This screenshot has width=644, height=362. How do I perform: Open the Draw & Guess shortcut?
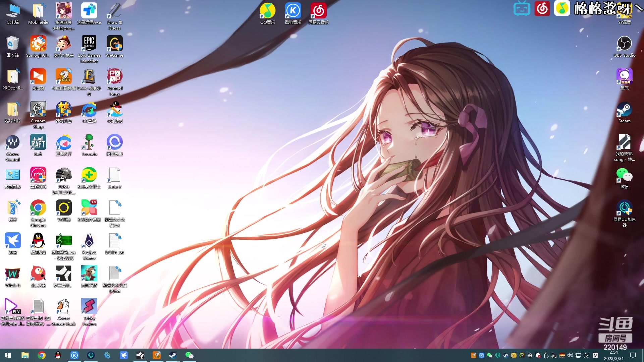(115, 16)
